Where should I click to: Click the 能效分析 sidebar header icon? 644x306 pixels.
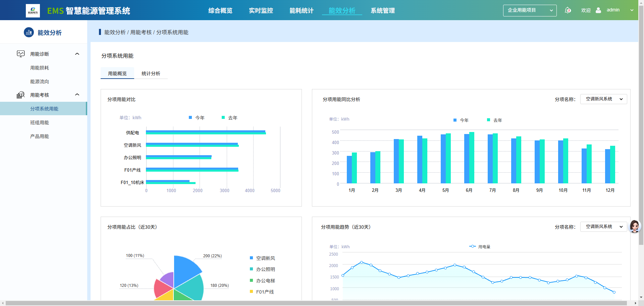[29, 32]
